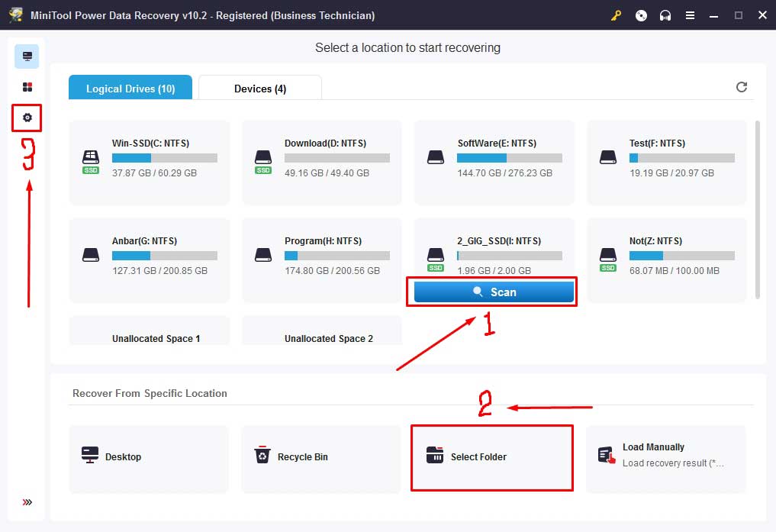This screenshot has height=532, width=776.
Task: Click the register key icon in title bar
Action: click(x=617, y=15)
